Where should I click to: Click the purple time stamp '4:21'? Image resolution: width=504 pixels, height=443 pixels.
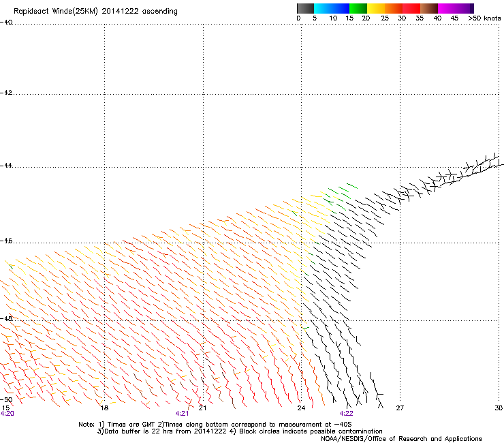click(182, 414)
